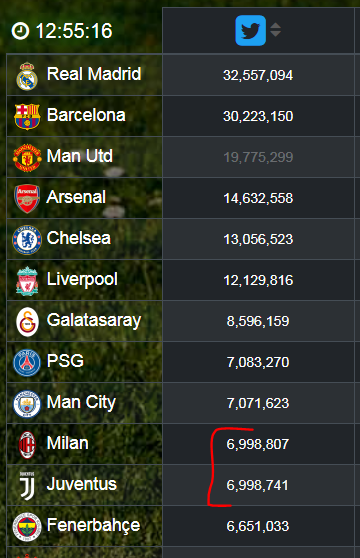The image size is (360, 558).
Task: Open the Fenerbahçe team link
Action: pyautogui.click(x=94, y=526)
